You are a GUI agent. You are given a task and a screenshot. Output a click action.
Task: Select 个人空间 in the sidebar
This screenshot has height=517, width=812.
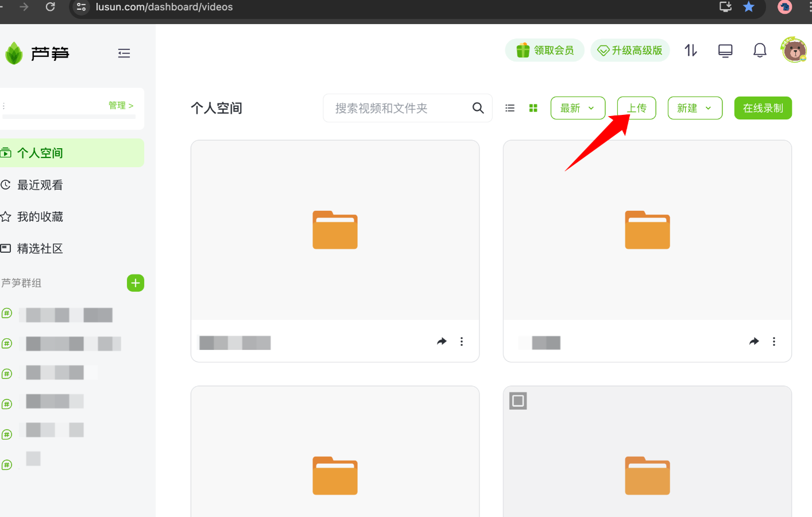click(x=71, y=153)
